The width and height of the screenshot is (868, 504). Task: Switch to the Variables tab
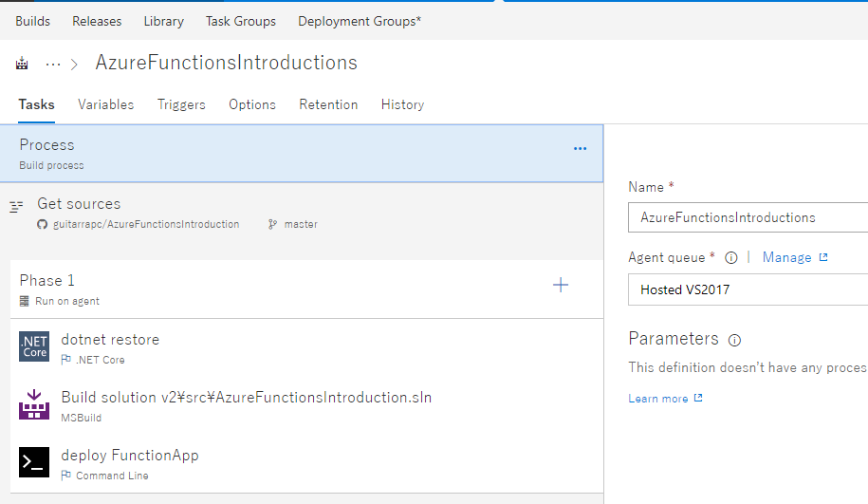pos(105,104)
